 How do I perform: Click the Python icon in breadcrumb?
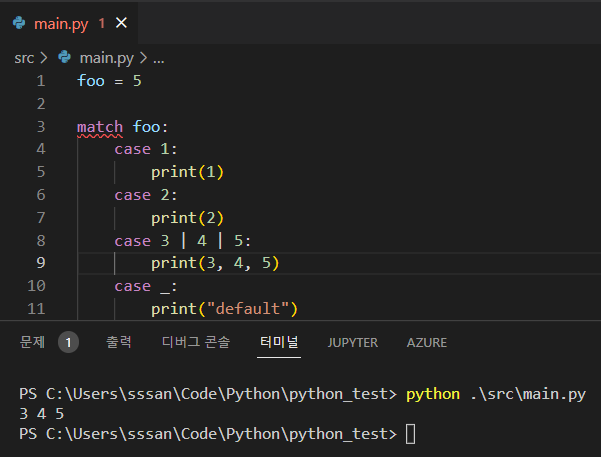[x=66, y=58]
